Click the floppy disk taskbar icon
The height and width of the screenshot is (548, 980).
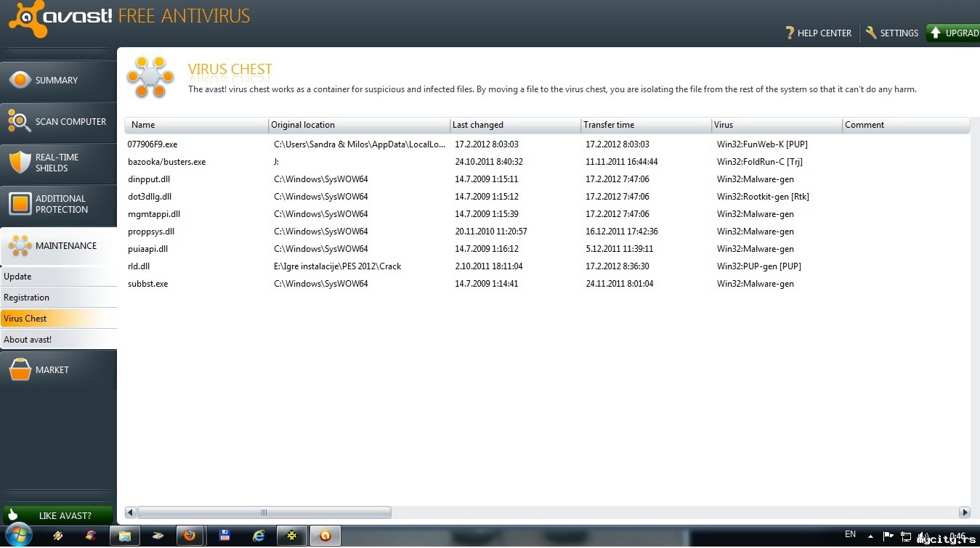(x=224, y=536)
